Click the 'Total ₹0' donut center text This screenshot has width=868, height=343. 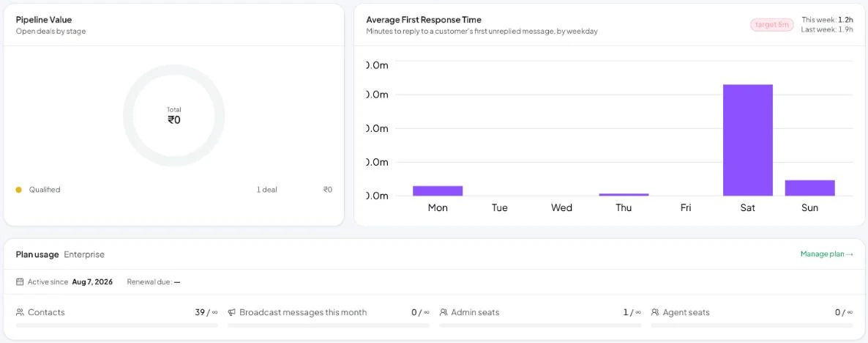pyautogui.click(x=174, y=116)
